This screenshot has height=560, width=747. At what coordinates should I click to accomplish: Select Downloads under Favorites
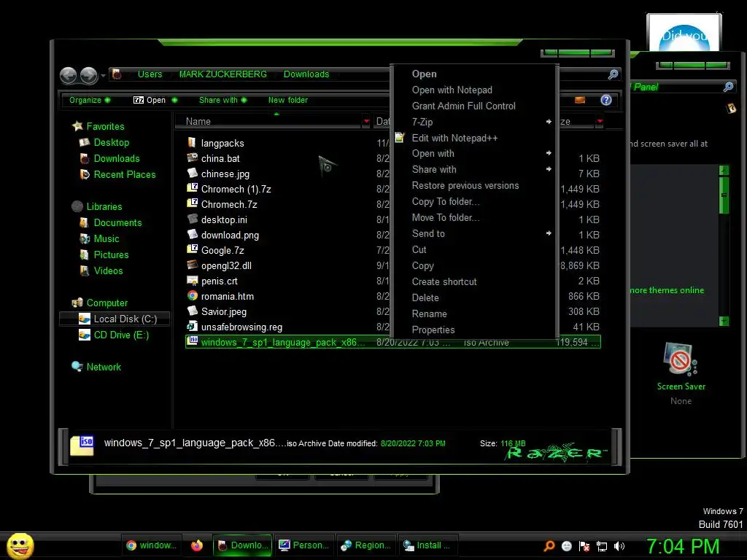[x=109, y=158]
